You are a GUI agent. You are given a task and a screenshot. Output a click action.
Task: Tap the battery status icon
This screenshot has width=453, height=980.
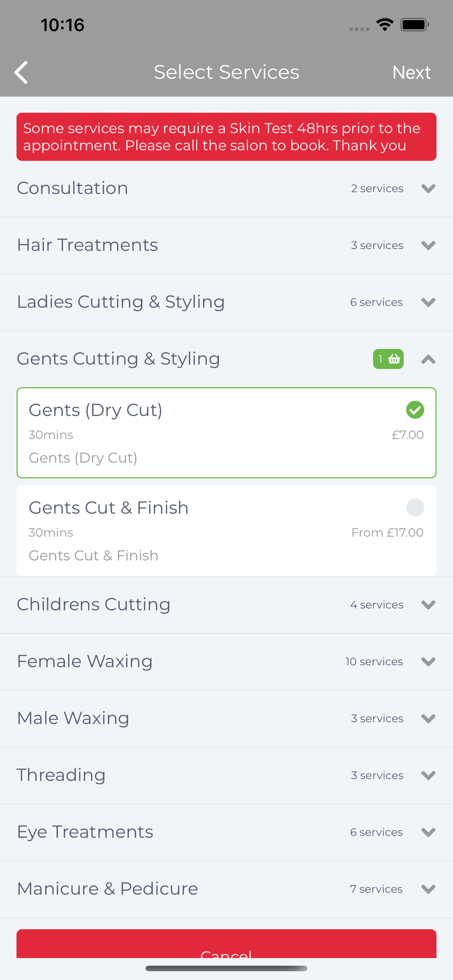point(415,24)
